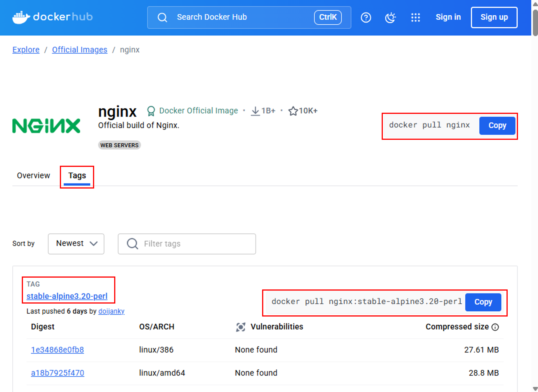
Task: Open digest 1e34868e0fb8
Action: [57, 350]
